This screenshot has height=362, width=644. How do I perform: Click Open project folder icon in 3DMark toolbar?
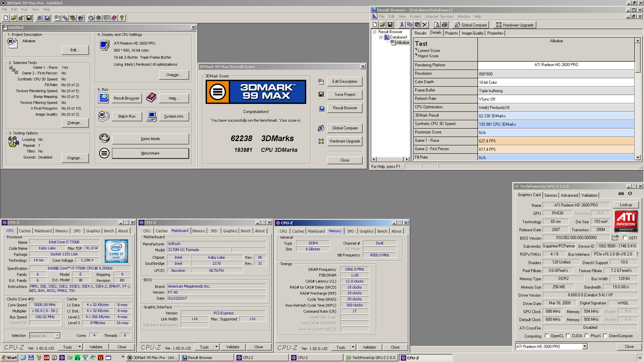pyautogui.click(x=13, y=18)
